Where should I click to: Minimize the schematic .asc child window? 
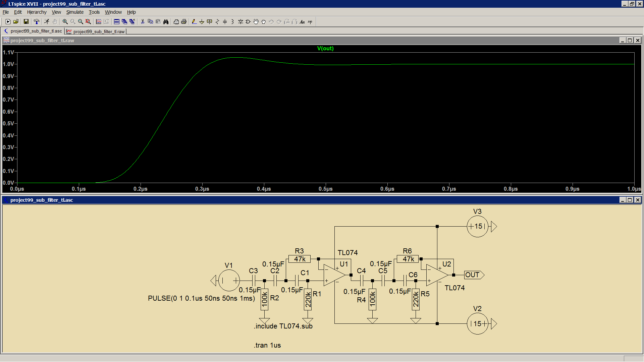pyautogui.click(x=623, y=200)
